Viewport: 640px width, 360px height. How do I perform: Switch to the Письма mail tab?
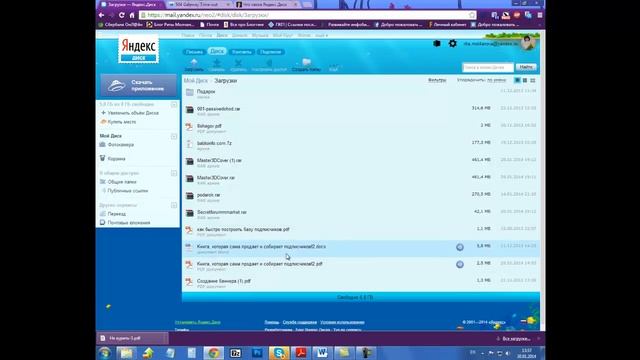point(194,52)
